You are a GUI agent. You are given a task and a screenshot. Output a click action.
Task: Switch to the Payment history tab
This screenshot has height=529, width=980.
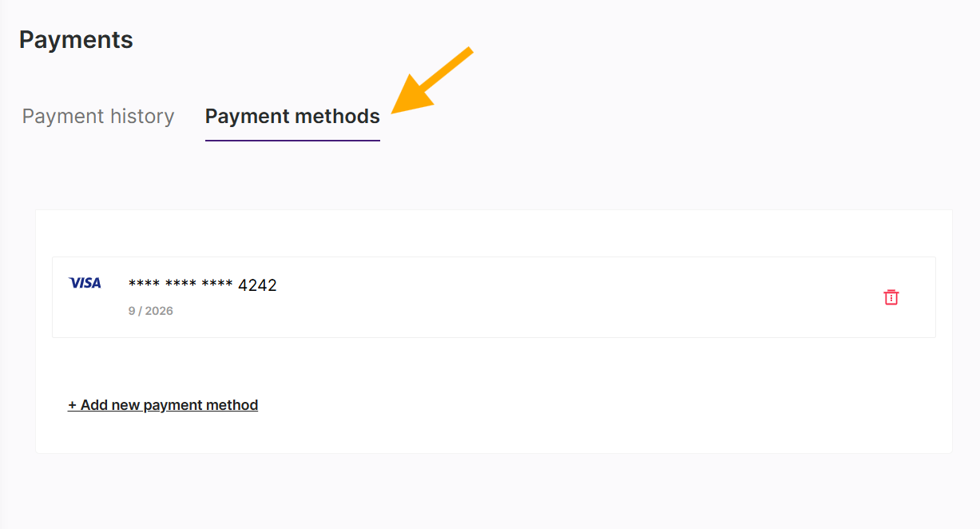98,117
